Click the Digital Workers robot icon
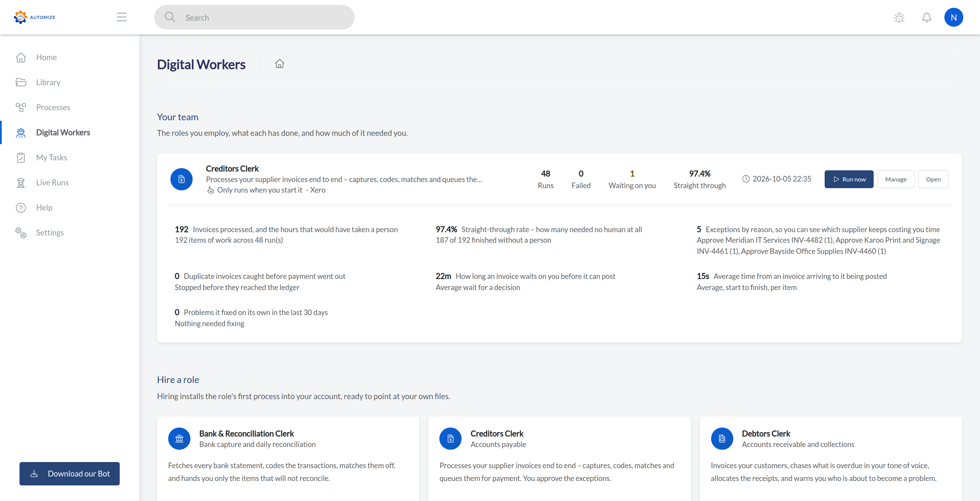Screen dimensions: 980x501 tap(21, 132)
